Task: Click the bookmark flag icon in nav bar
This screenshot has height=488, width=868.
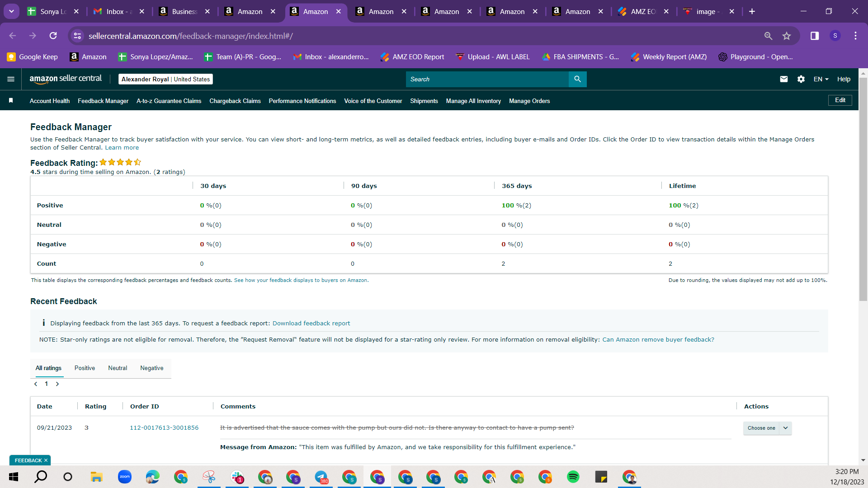Action: (11, 100)
